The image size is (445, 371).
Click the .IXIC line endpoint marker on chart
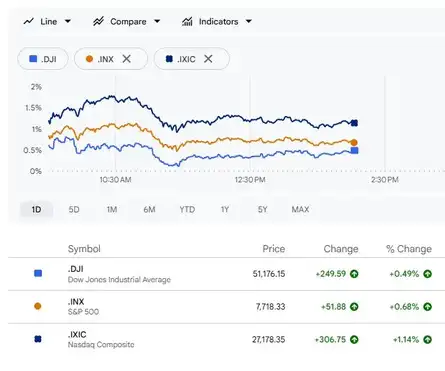pos(354,123)
